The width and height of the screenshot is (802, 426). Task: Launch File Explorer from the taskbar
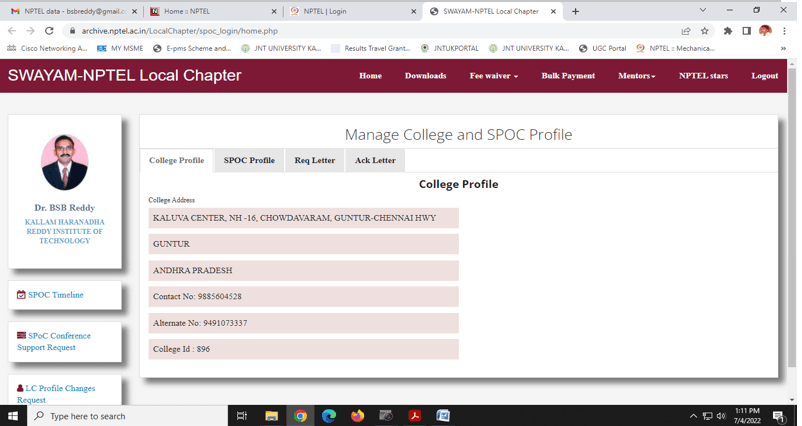point(271,416)
